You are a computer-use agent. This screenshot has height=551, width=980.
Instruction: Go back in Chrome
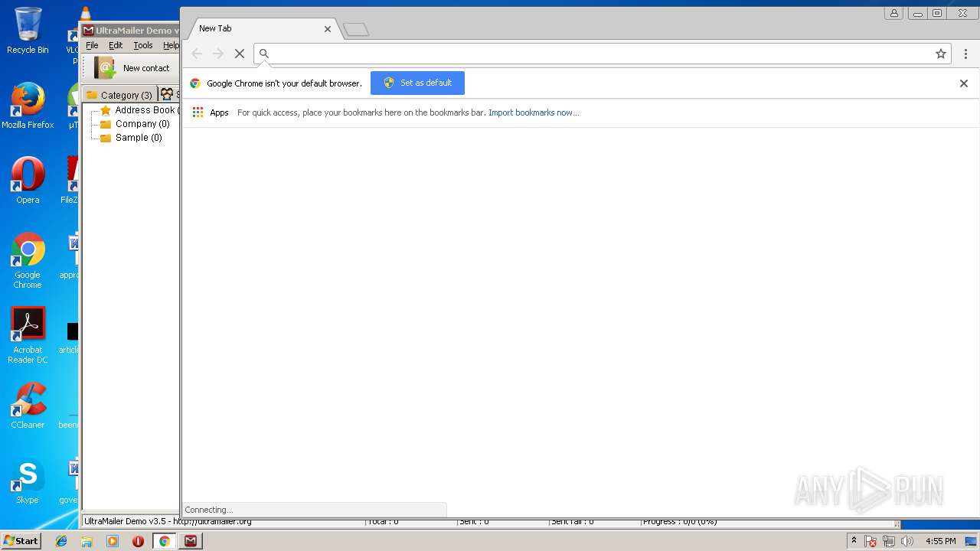click(x=197, y=54)
